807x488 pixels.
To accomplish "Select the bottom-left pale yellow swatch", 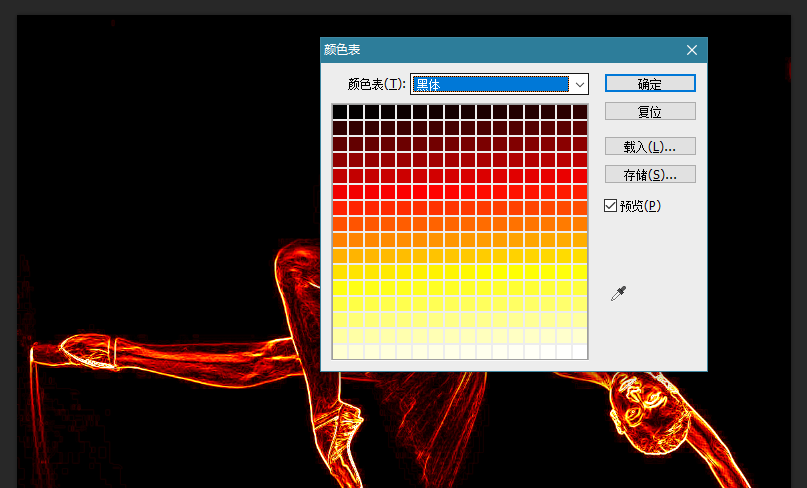I will click(340, 351).
